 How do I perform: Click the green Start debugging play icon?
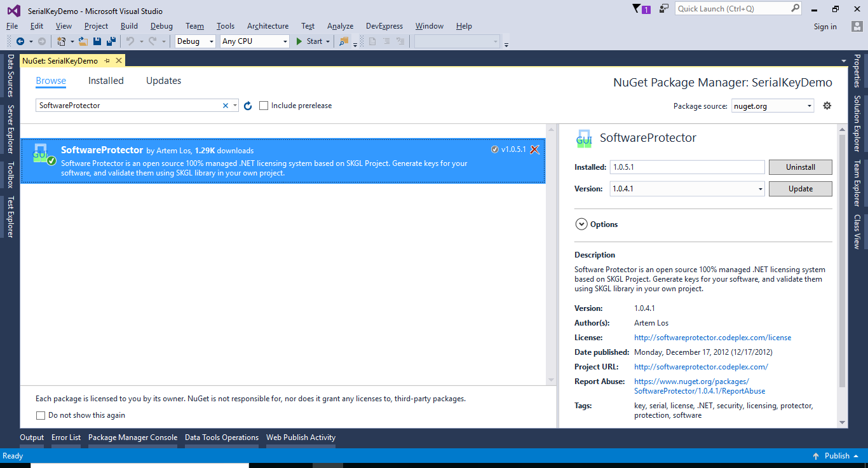click(300, 41)
